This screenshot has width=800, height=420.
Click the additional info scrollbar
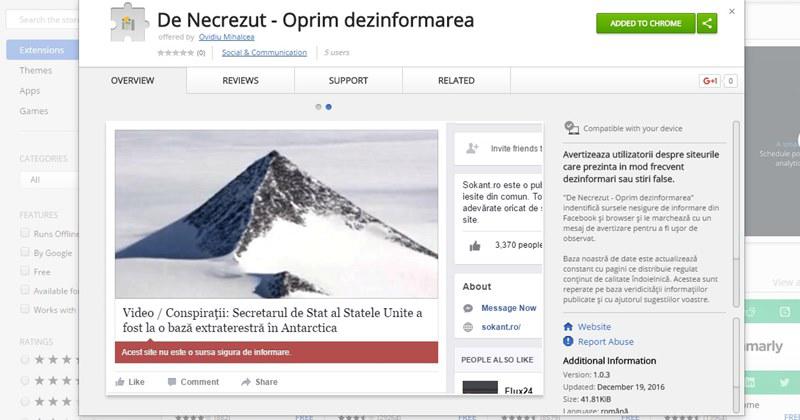coord(736,365)
